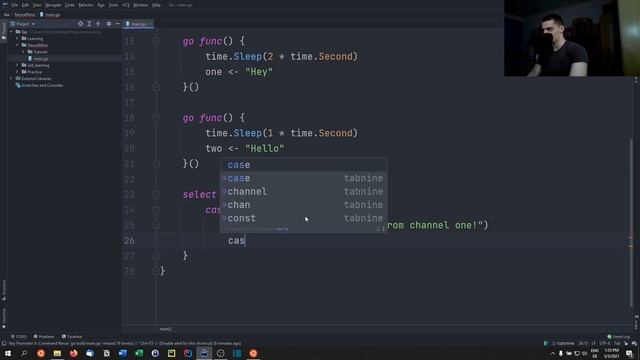The image size is (640, 360).
Task: Choose 'chan' tabnine suggestion
Action: click(x=304, y=205)
